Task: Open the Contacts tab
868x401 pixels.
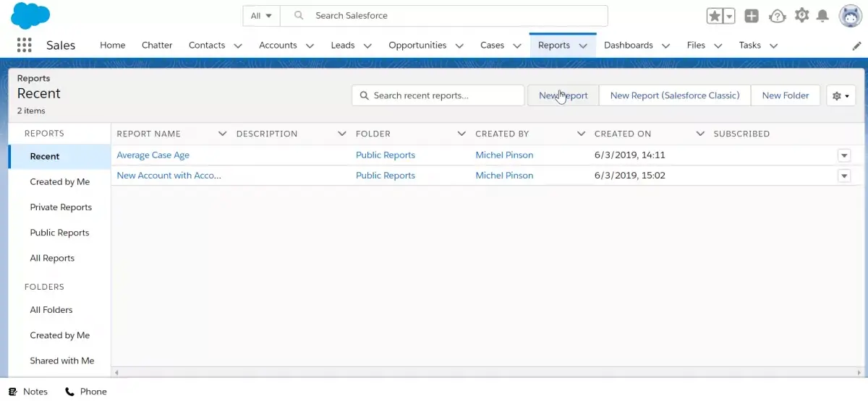Action: 207,45
